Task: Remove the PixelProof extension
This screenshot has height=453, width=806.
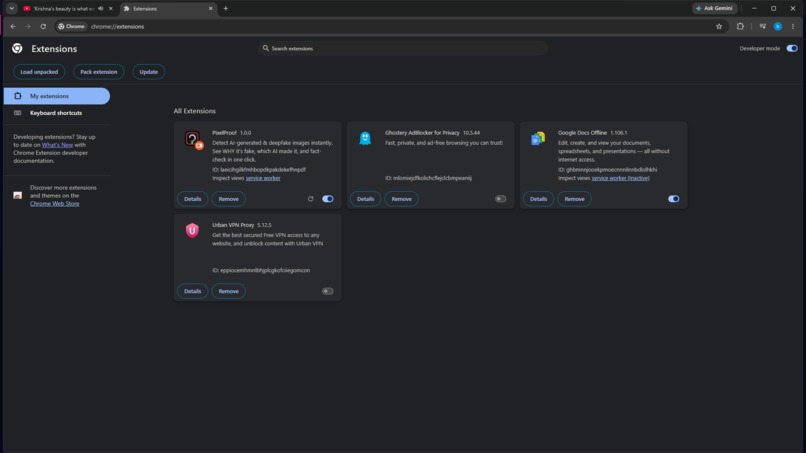Action: tap(229, 199)
